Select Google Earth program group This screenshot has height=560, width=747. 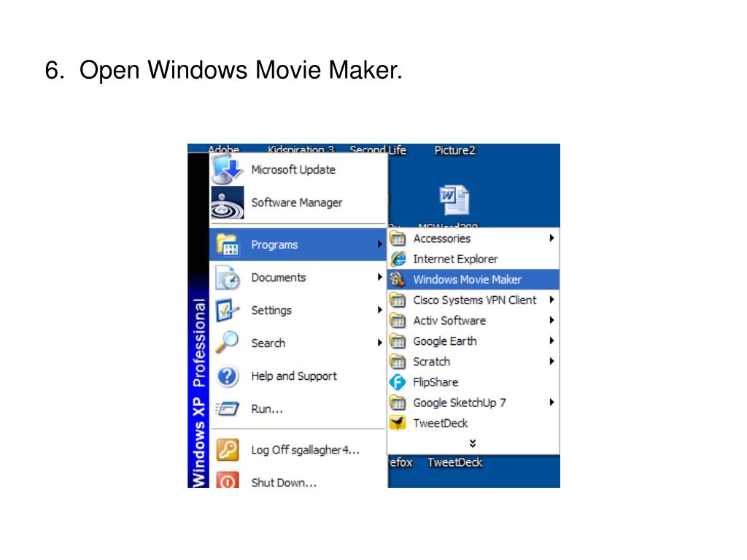click(x=473, y=341)
